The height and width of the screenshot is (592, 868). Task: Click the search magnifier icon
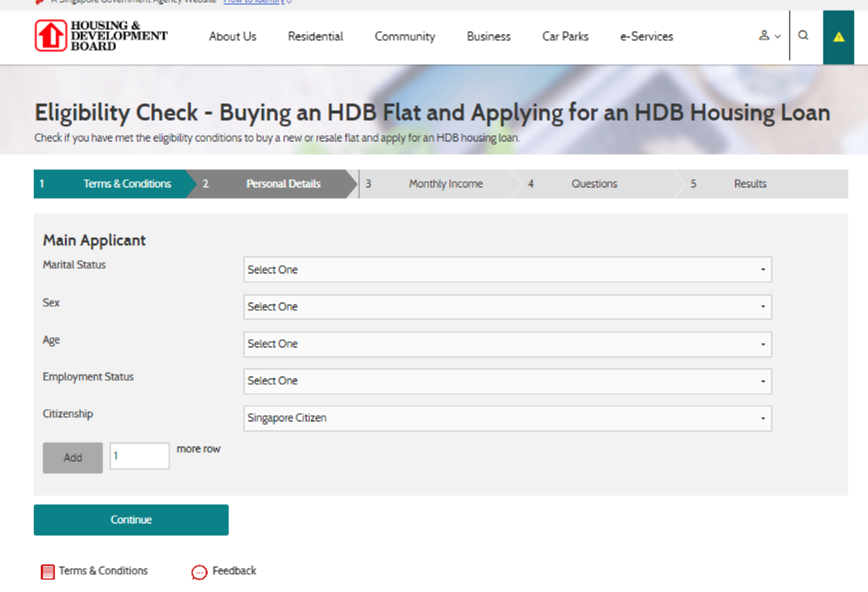click(803, 36)
